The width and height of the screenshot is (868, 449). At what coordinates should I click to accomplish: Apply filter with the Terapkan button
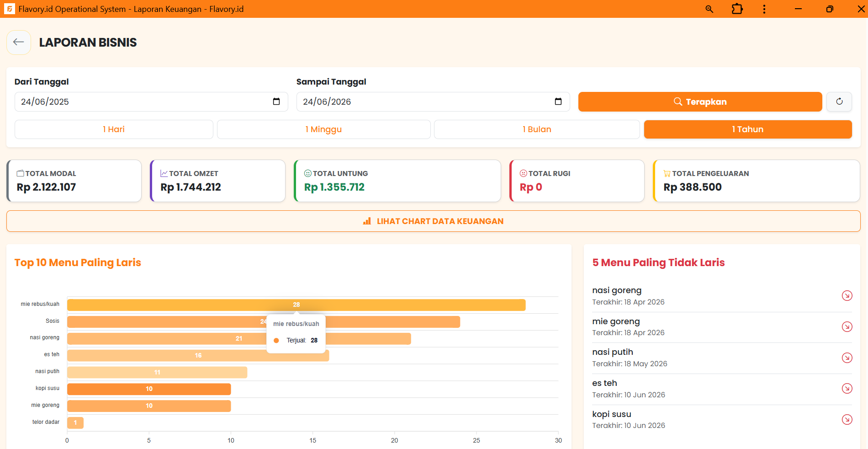point(700,102)
